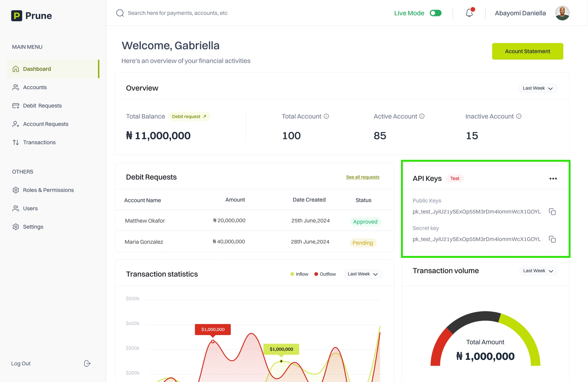Click Active Account info icon
This screenshot has width=588, height=382.
[422, 116]
